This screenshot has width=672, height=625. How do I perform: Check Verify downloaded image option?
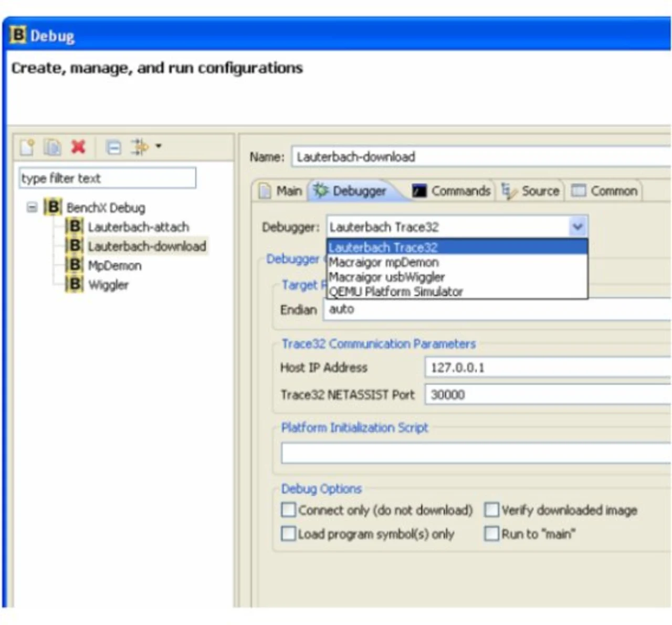(491, 510)
